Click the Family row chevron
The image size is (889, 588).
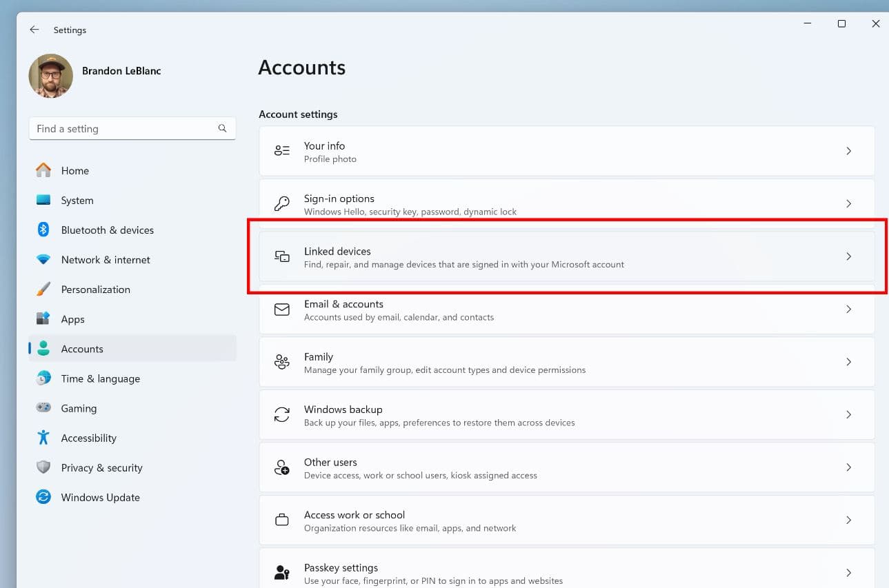click(x=849, y=362)
